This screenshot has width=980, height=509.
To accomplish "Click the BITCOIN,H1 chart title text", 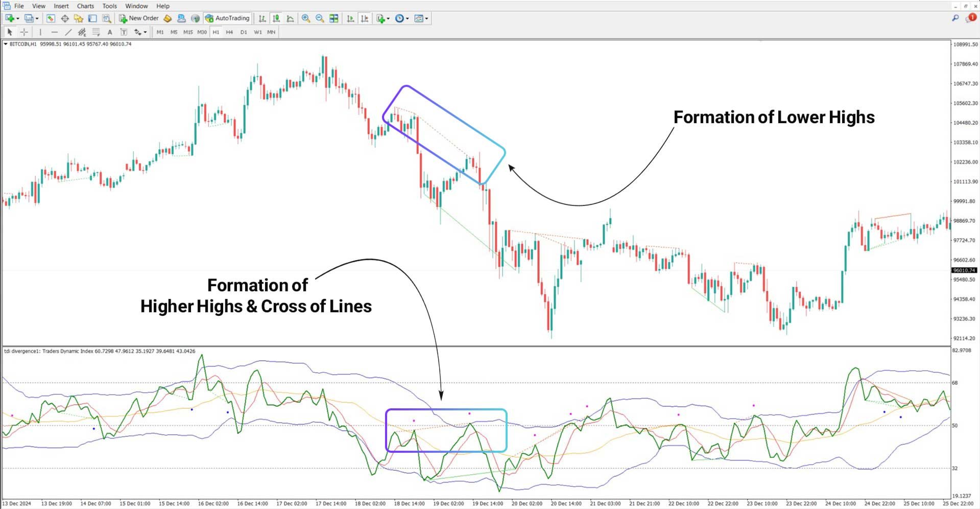I will point(23,44).
